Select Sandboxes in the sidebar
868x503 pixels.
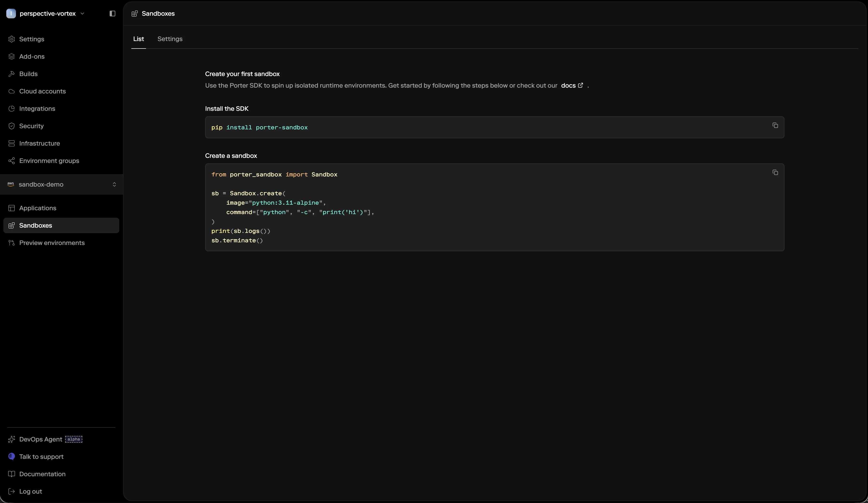click(61, 225)
